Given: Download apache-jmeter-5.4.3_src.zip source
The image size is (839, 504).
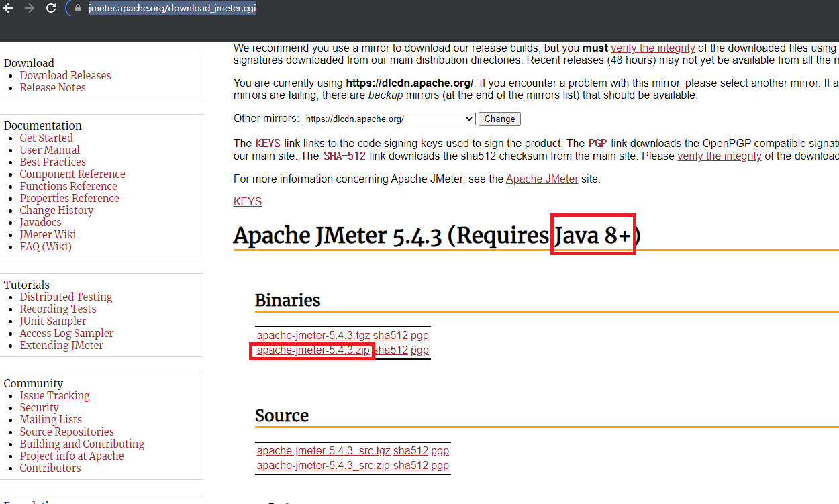Looking at the screenshot, I should click(x=324, y=465).
